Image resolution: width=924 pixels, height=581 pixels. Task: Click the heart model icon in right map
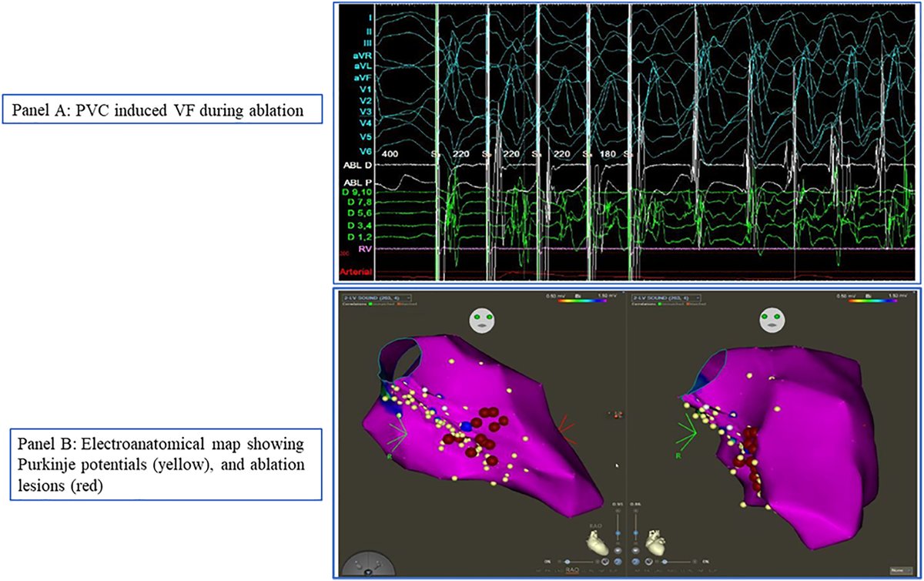tap(655, 542)
